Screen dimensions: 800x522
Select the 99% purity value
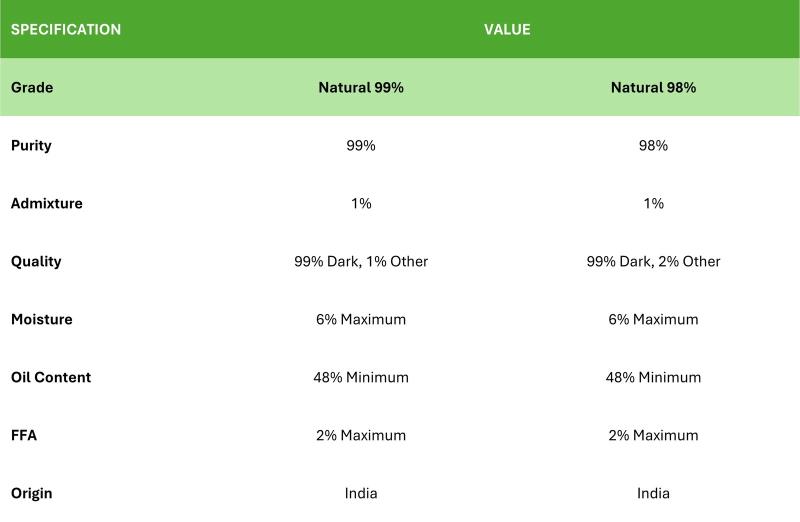(x=361, y=145)
